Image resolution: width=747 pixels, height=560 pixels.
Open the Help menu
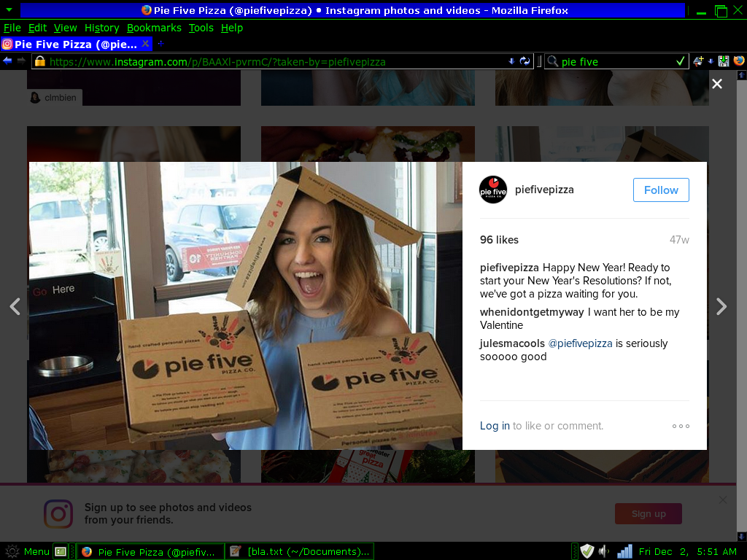[232, 28]
